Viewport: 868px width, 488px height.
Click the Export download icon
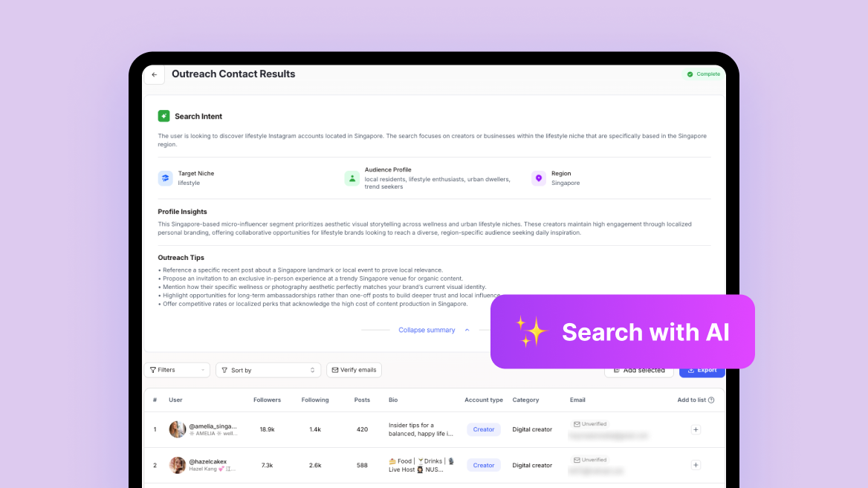coord(692,369)
